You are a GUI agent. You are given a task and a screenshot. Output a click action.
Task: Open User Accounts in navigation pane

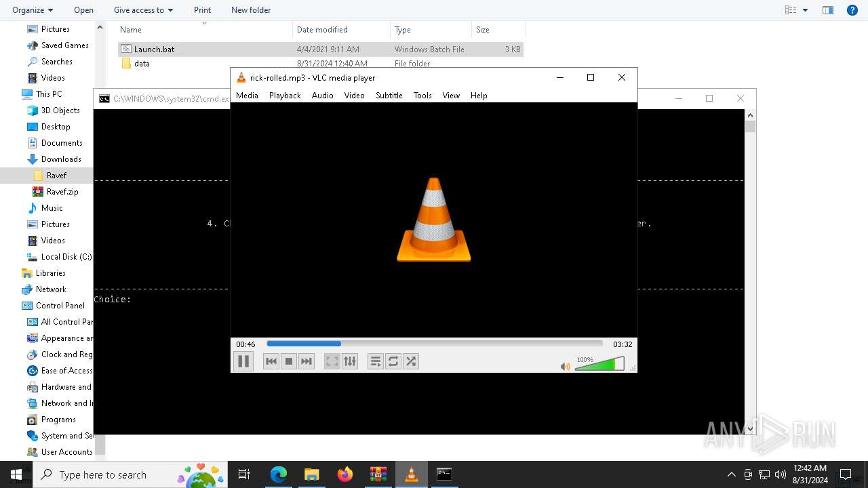(x=66, y=452)
